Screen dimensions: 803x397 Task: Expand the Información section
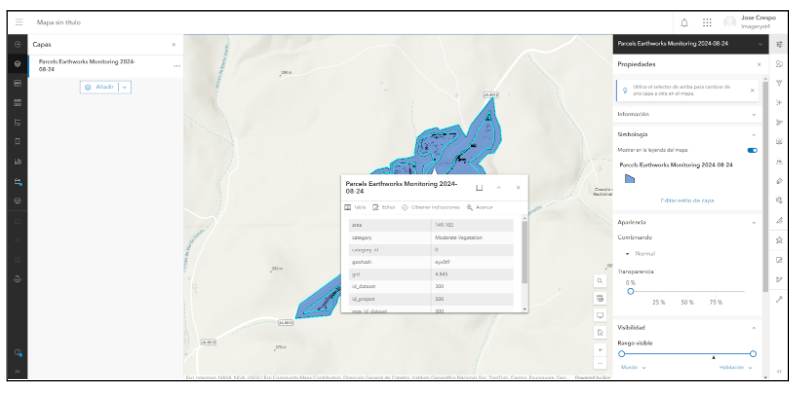click(686, 114)
